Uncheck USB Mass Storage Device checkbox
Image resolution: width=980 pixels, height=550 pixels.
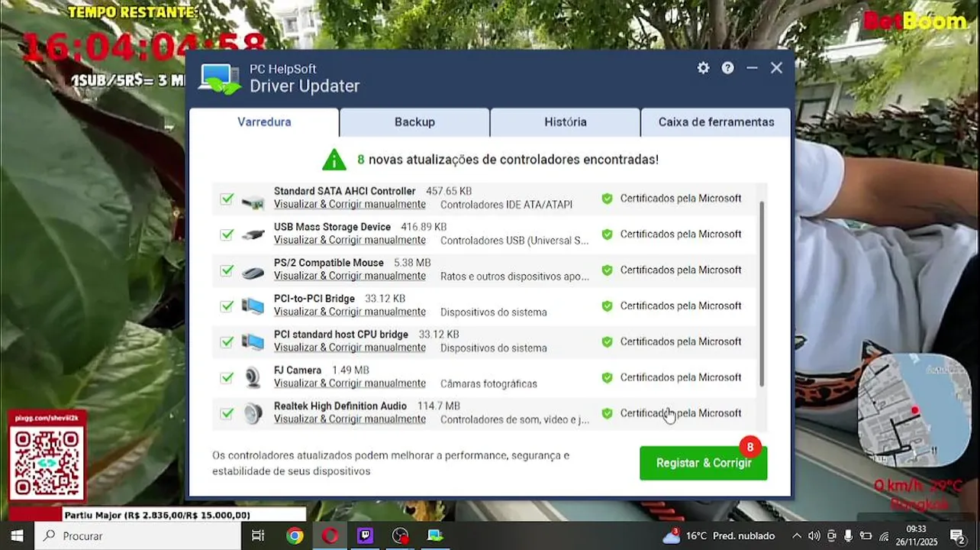pyautogui.click(x=227, y=235)
